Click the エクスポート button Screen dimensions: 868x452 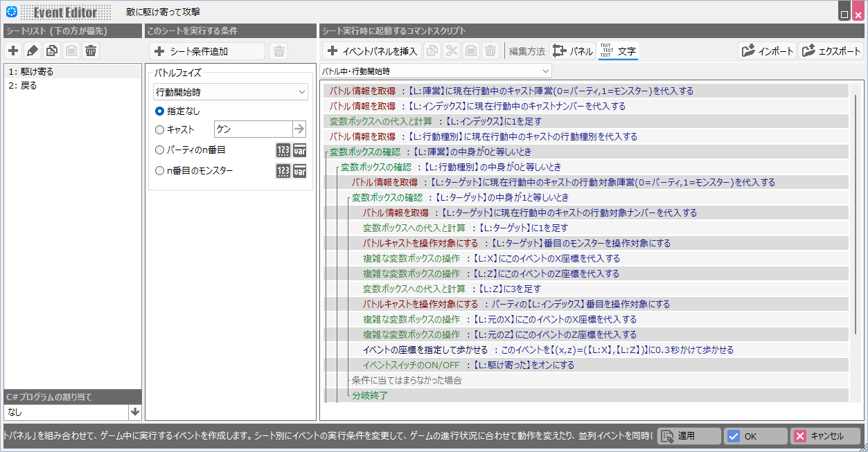[x=831, y=51]
